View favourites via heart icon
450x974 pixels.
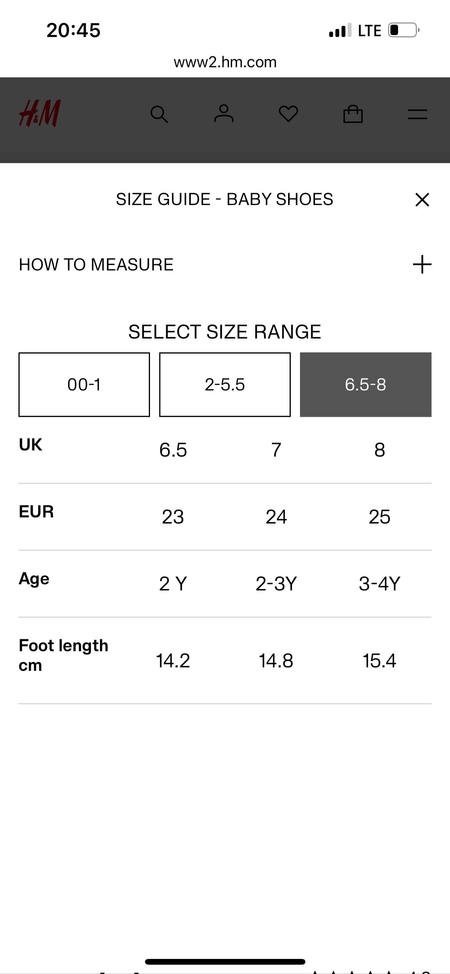click(x=288, y=114)
